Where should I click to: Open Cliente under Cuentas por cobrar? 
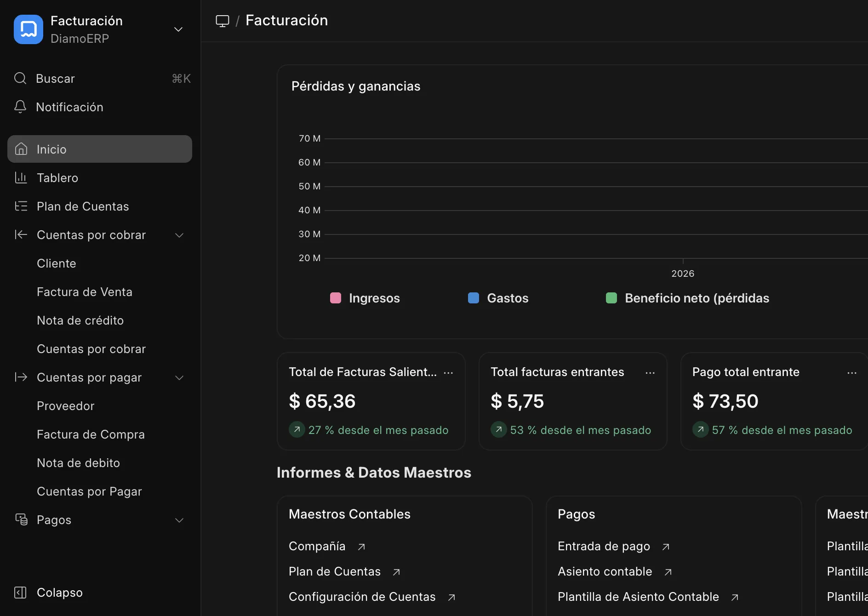(57, 263)
